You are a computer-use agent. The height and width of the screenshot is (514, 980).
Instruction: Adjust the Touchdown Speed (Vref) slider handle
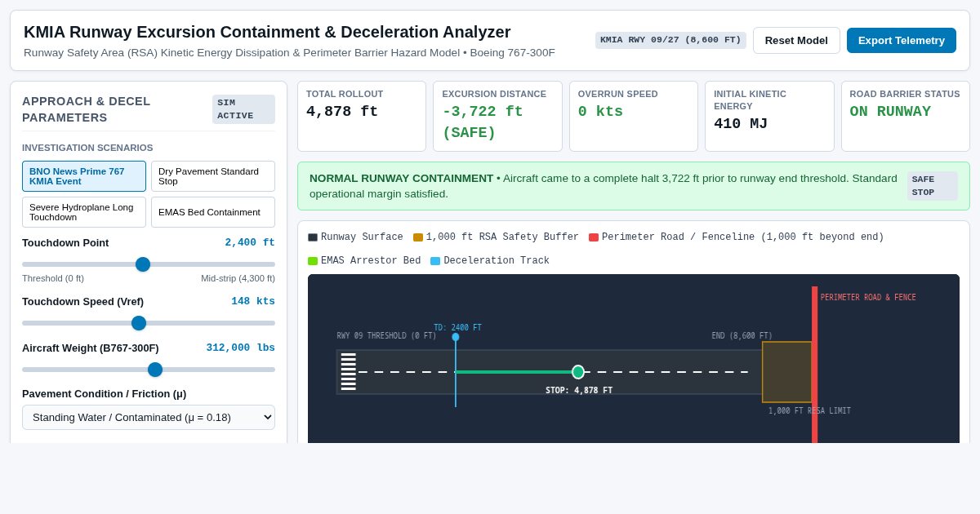[x=139, y=323]
